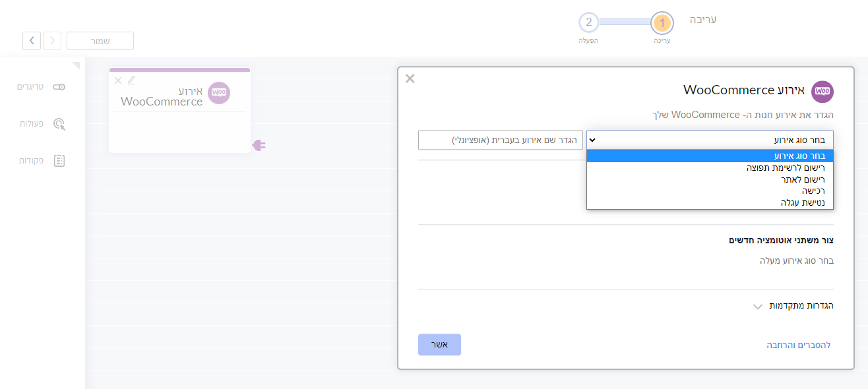
Task: Edit the WooCommerce node with the pencil icon
Action: click(131, 80)
